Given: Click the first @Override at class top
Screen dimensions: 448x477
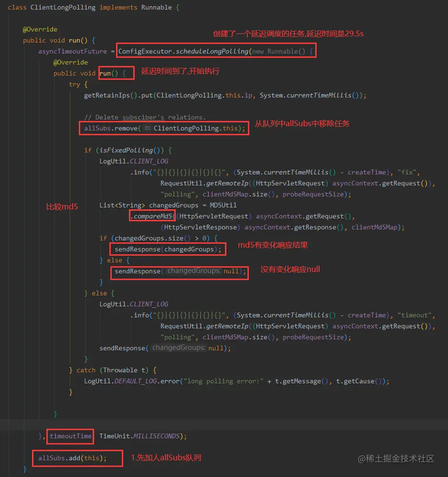Looking at the screenshot, I should click(x=40, y=29).
